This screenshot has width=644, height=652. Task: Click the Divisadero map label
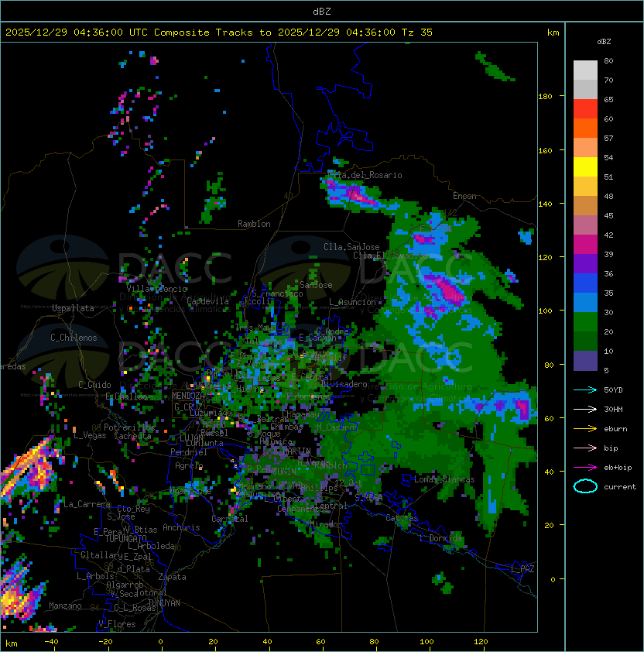tap(344, 384)
